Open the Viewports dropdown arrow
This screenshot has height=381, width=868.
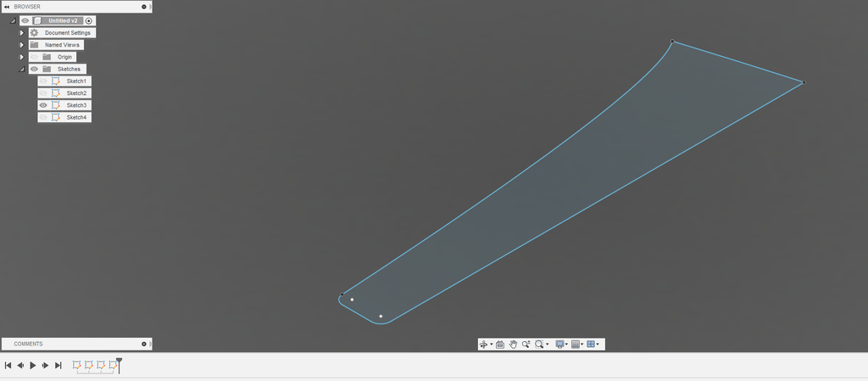pyautogui.click(x=598, y=345)
